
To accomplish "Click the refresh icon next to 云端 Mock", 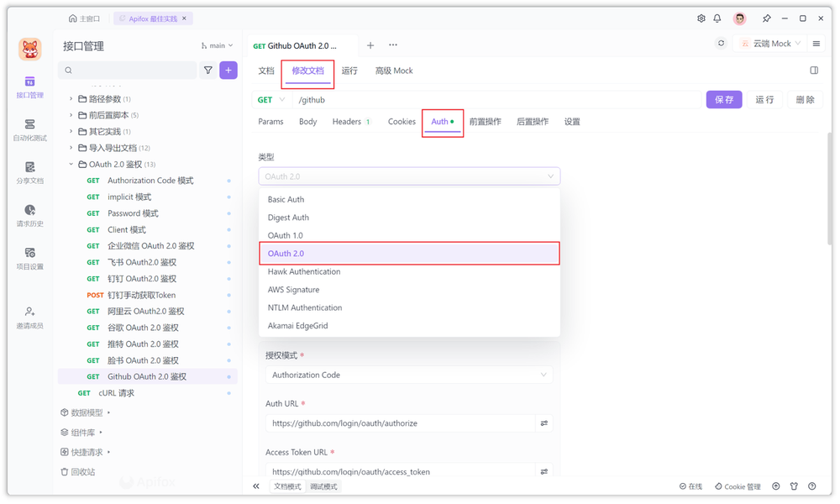I will [x=722, y=42].
